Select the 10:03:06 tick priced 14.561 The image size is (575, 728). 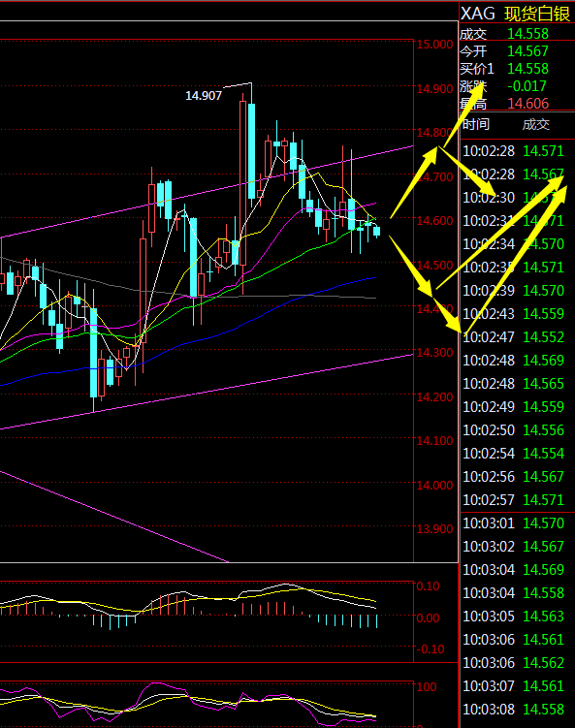513,640
